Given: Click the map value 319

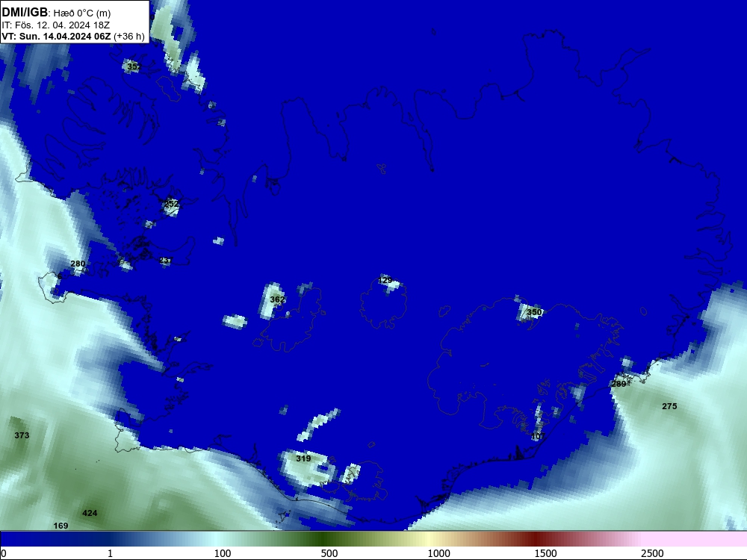Looking at the screenshot, I should (303, 458).
